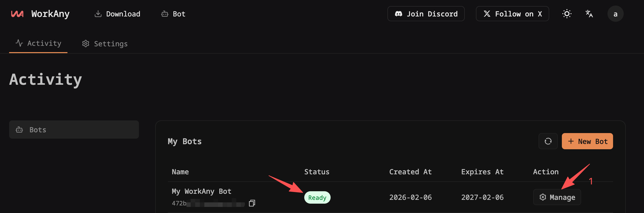
Task: Select the Activity tab
Action: pyautogui.click(x=38, y=44)
